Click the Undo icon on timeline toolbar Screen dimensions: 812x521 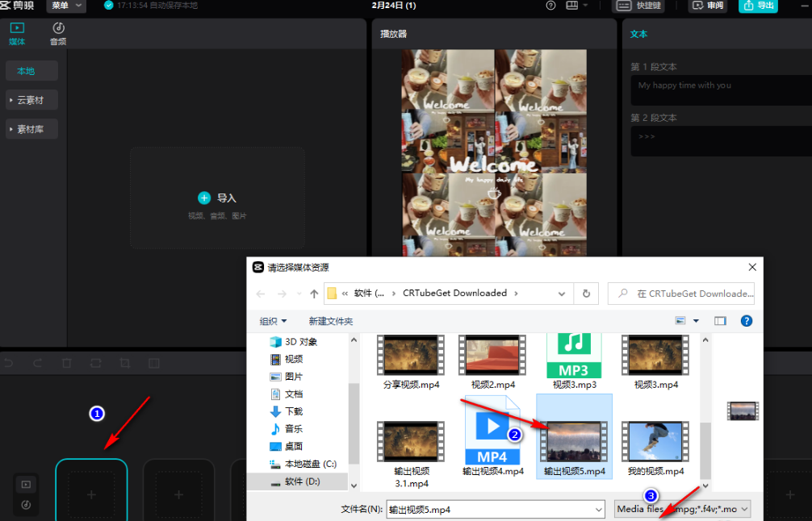click(x=8, y=363)
